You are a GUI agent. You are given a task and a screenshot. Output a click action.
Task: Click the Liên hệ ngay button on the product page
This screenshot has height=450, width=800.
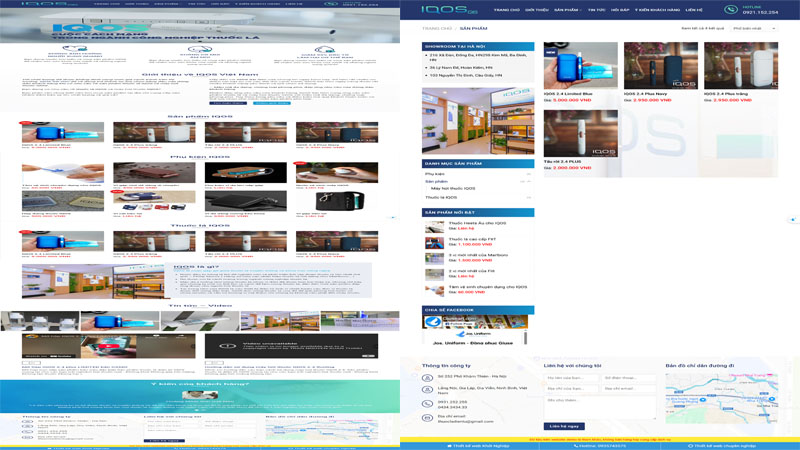564,426
